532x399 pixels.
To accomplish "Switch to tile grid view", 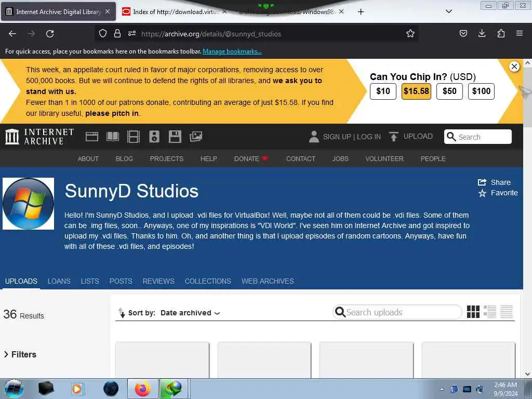I will pyautogui.click(x=473, y=312).
